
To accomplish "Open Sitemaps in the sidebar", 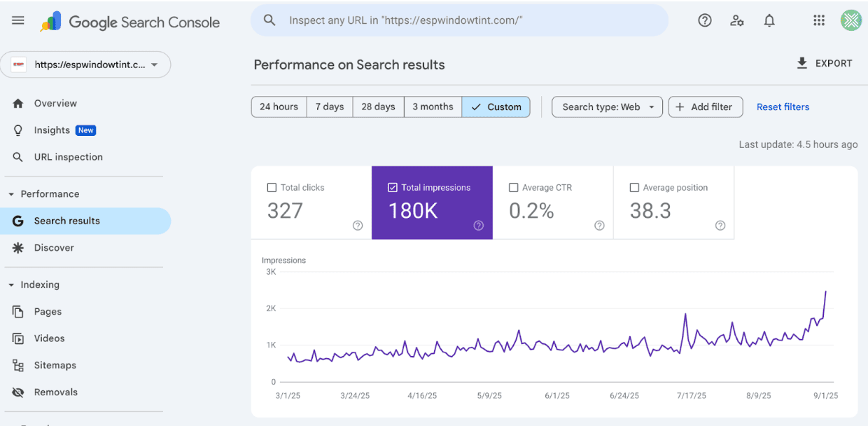I will click(x=55, y=365).
